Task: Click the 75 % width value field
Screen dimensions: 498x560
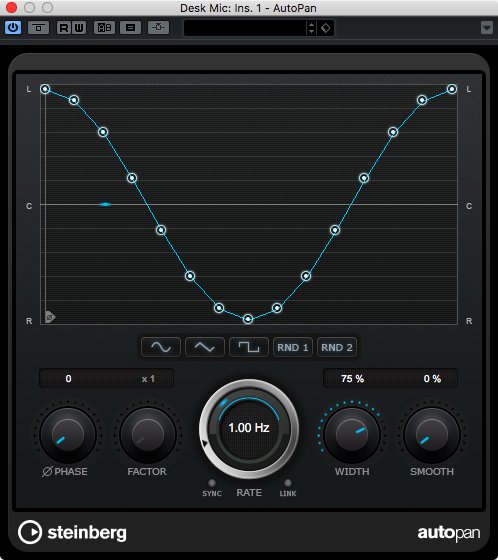Action: click(352, 379)
